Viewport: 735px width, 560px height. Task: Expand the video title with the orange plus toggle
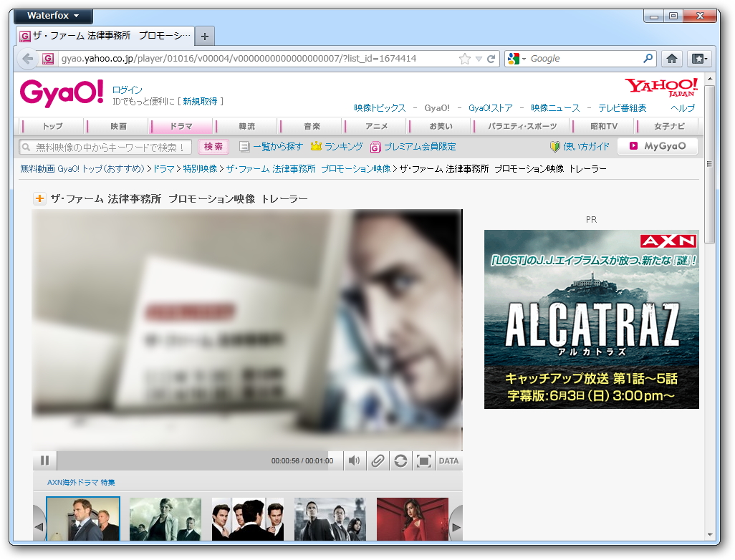[39, 198]
